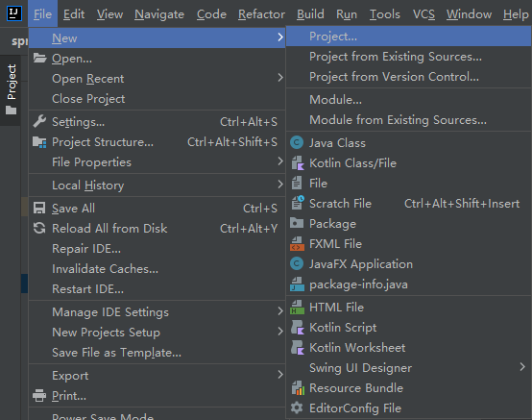
Task: Click the folder icon in Project sidebar
Action: coord(12,110)
